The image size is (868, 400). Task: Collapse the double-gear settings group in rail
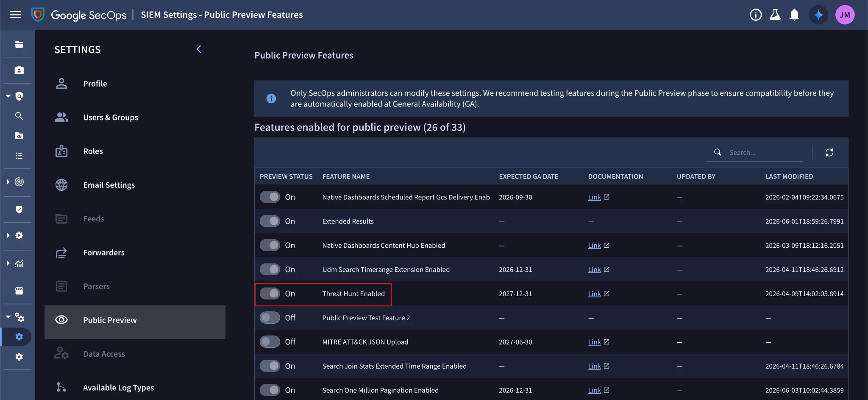[8, 317]
